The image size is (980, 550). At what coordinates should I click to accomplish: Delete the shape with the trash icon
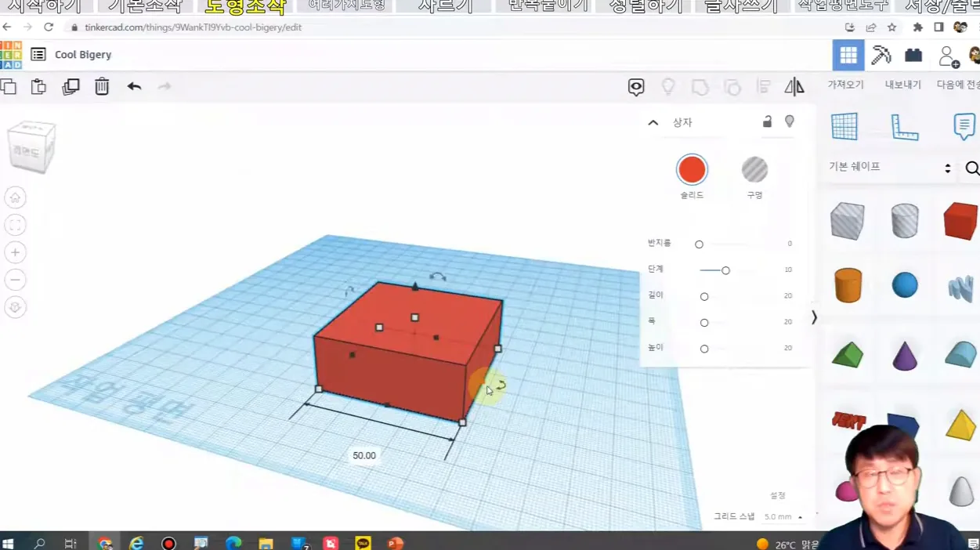coord(102,86)
